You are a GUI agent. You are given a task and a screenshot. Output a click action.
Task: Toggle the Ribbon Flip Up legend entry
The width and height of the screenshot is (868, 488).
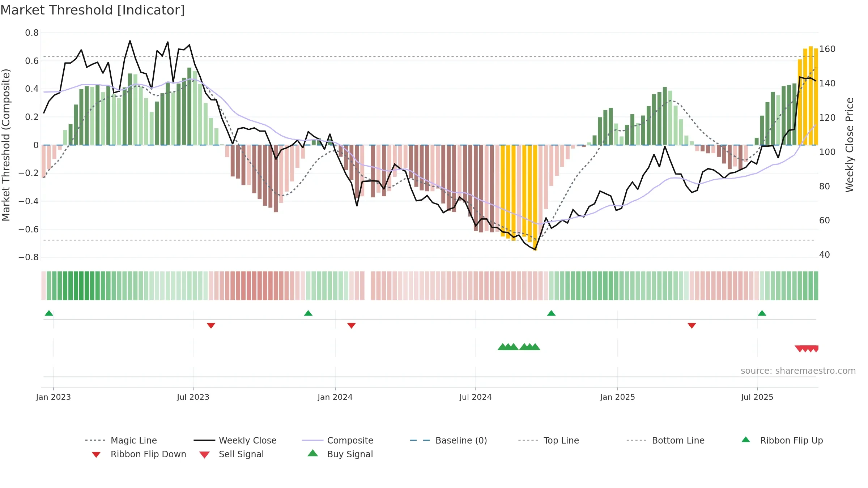[782, 440]
